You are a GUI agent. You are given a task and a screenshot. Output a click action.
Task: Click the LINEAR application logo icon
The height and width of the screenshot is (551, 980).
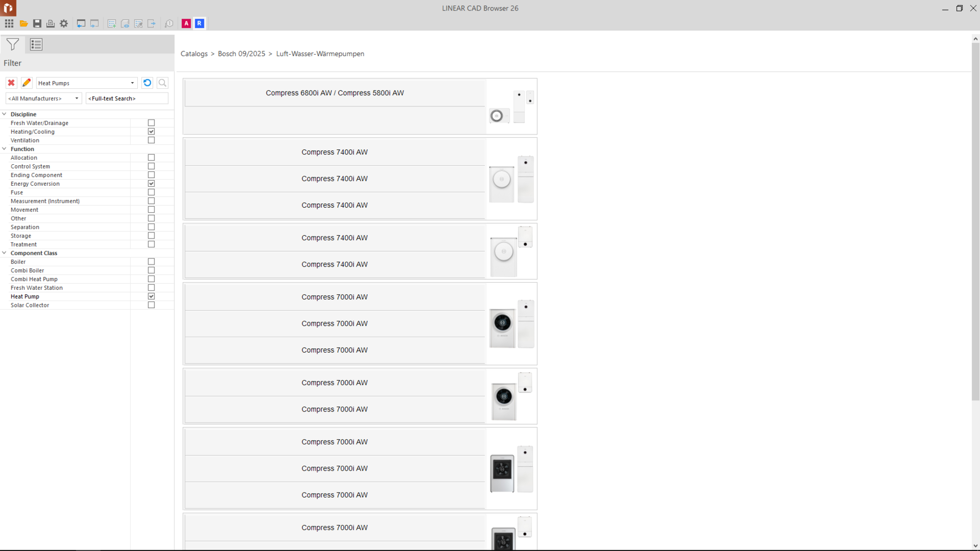pyautogui.click(x=8, y=8)
